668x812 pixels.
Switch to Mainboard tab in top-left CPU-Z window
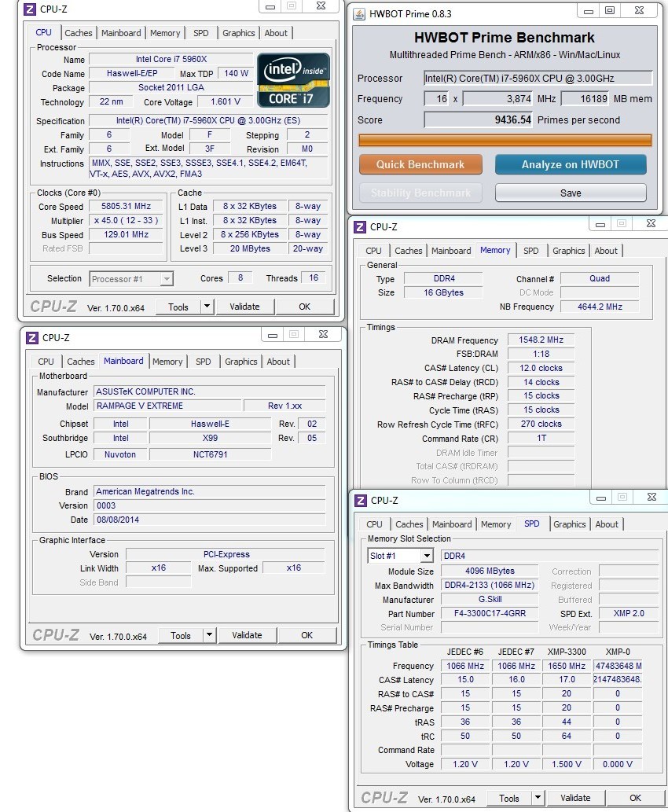pyautogui.click(x=121, y=33)
